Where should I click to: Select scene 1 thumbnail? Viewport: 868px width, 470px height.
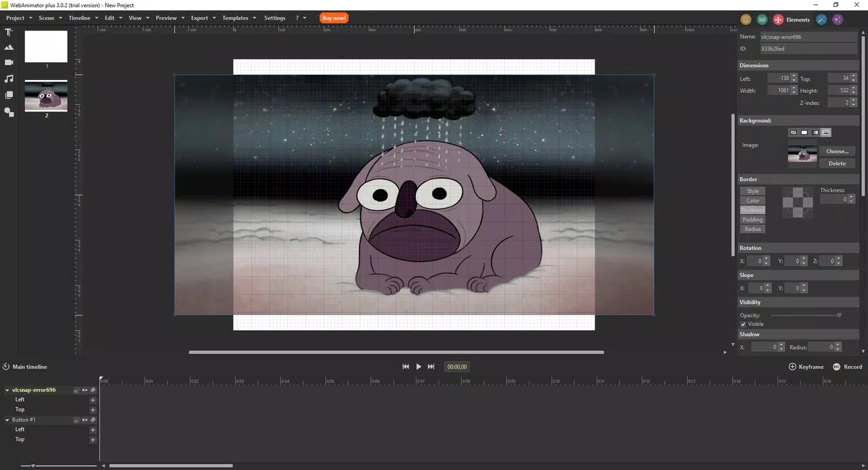click(46, 46)
